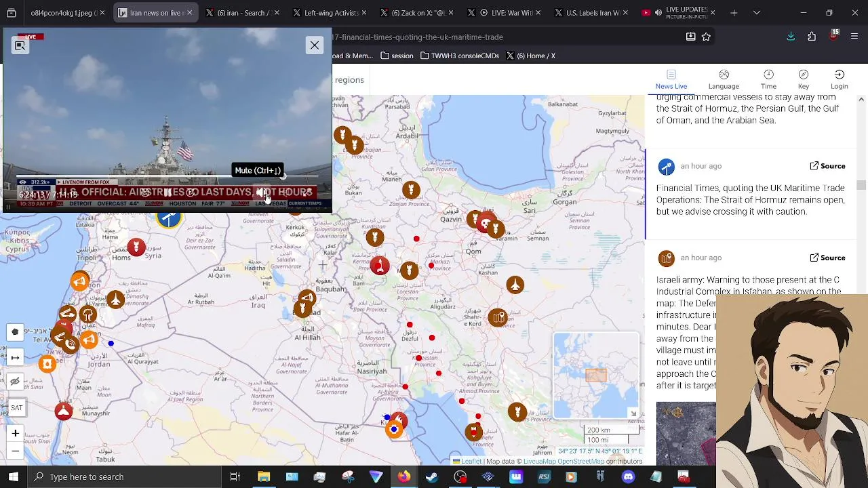Expand the list all tabs dropdown
The height and width of the screenshot is (488, 868).
tap(757, 13)
